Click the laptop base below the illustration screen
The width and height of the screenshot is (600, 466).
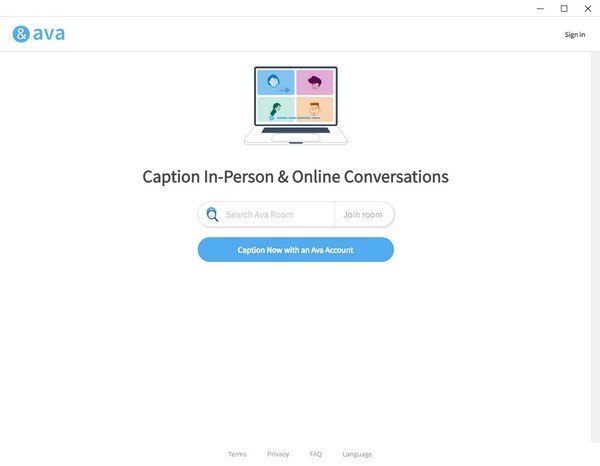tap(295, 136)
